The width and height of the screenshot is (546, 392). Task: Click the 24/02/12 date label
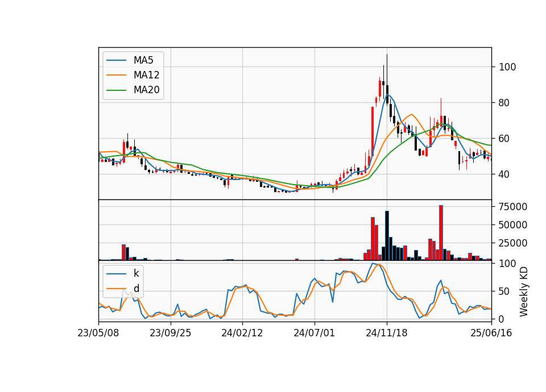[242, 333]
